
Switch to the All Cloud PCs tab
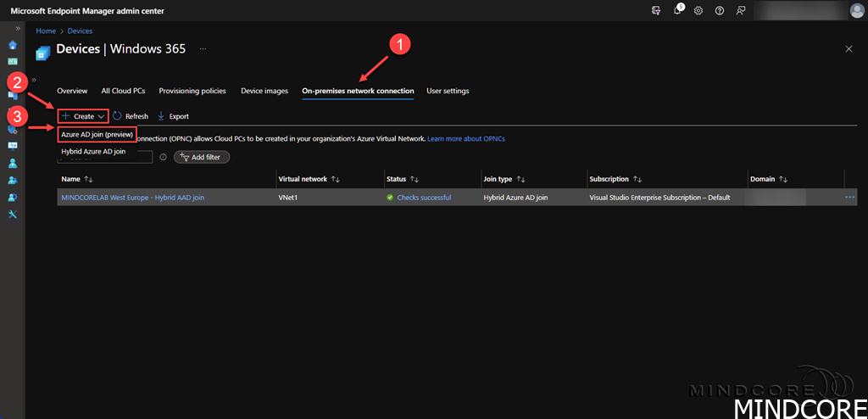123,91
